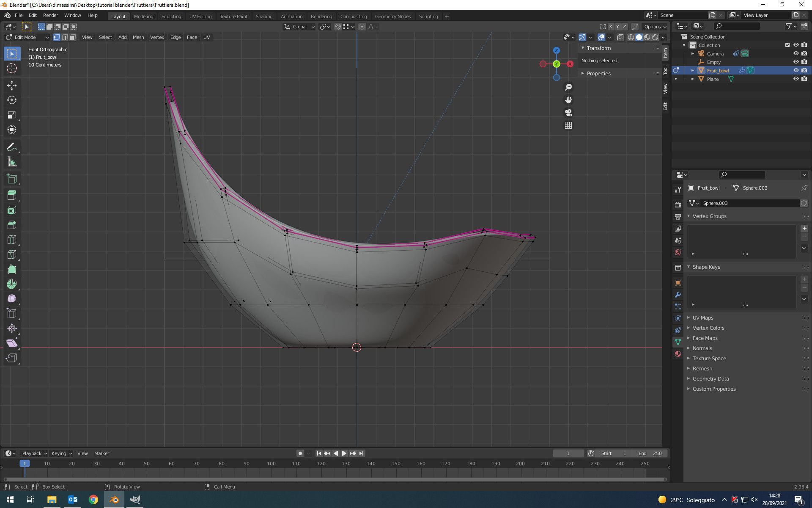The image size is (812, 508).
Task: Open the Mesh menu
Action: pos(138,37)
